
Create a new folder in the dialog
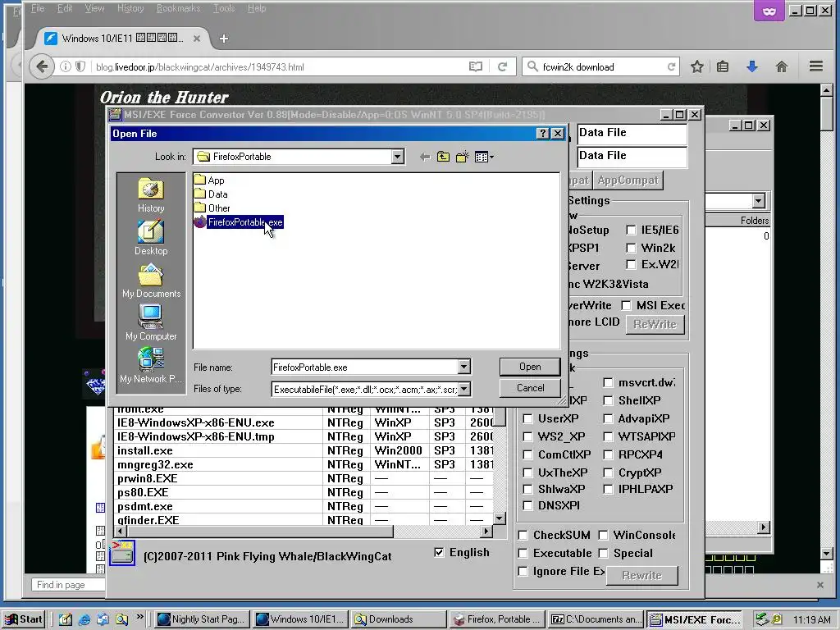coord(463,157)
